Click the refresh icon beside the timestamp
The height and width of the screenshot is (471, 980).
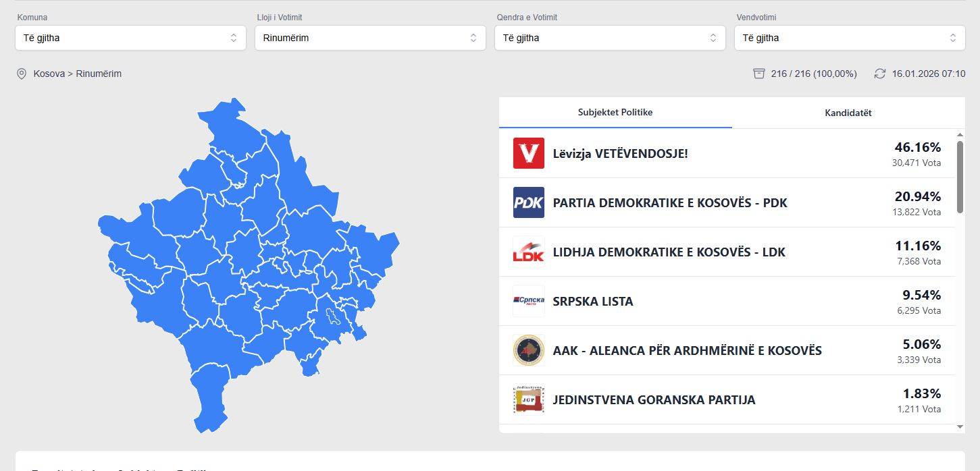click(x=879, y=74)
